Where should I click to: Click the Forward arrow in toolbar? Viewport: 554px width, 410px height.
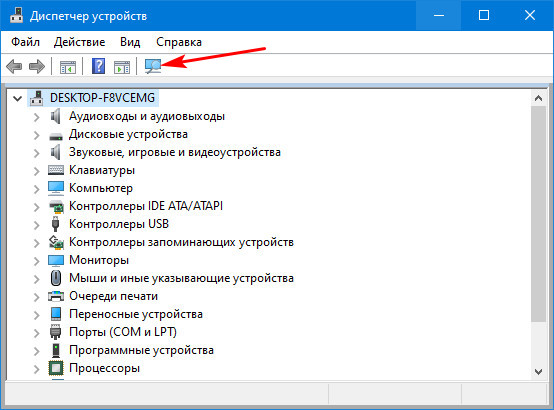[37, 66]
